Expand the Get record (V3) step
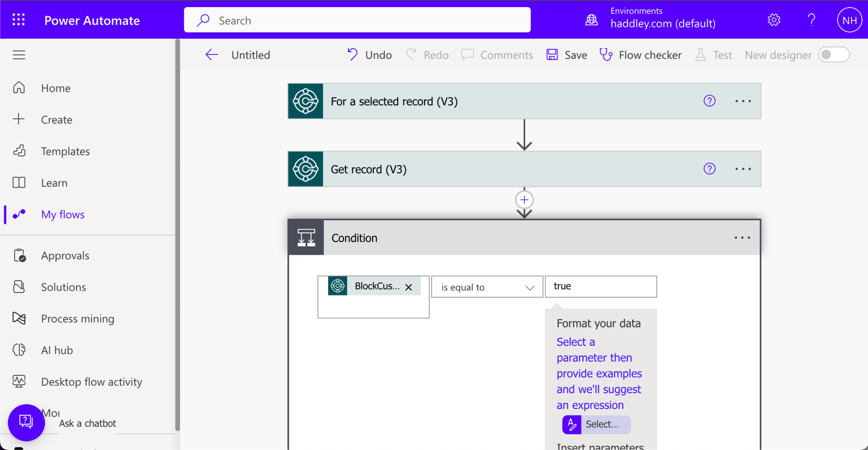The width and height of the screenshot is (868, 450). (x=524, y=169)
